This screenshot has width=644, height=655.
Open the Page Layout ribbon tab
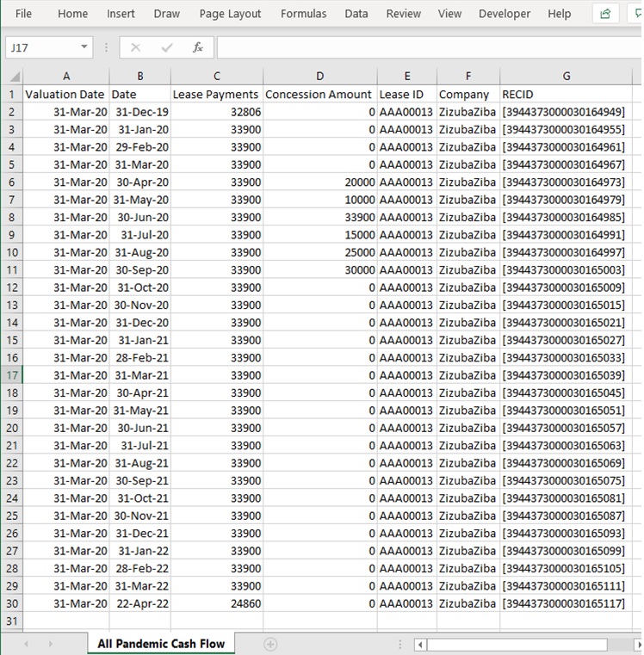pyautogui.click(x=230, y=14)
